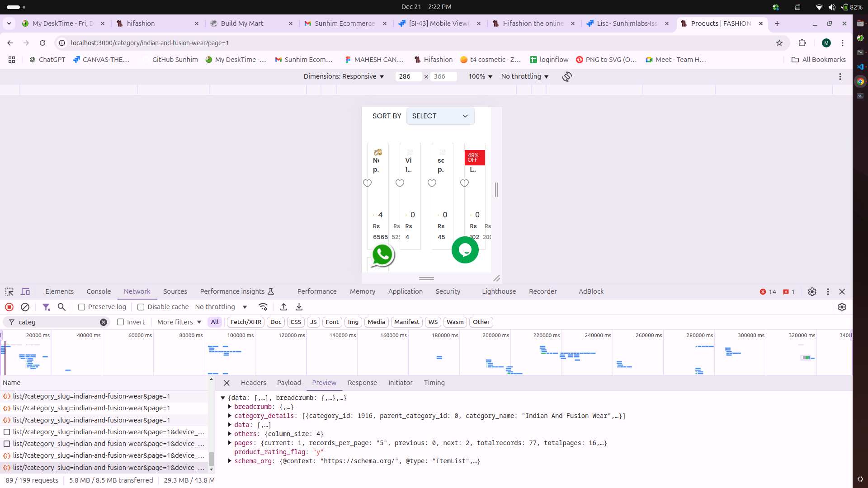Open Response tab of request
This screenshot has height=488, width=868.
coord(362,383)
